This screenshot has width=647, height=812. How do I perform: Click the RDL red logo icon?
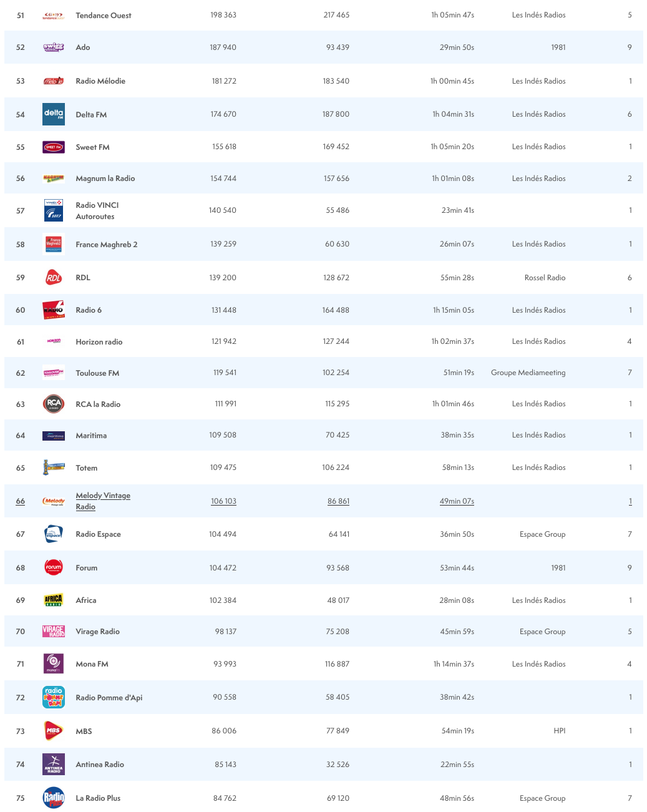(x=54, y=278)
